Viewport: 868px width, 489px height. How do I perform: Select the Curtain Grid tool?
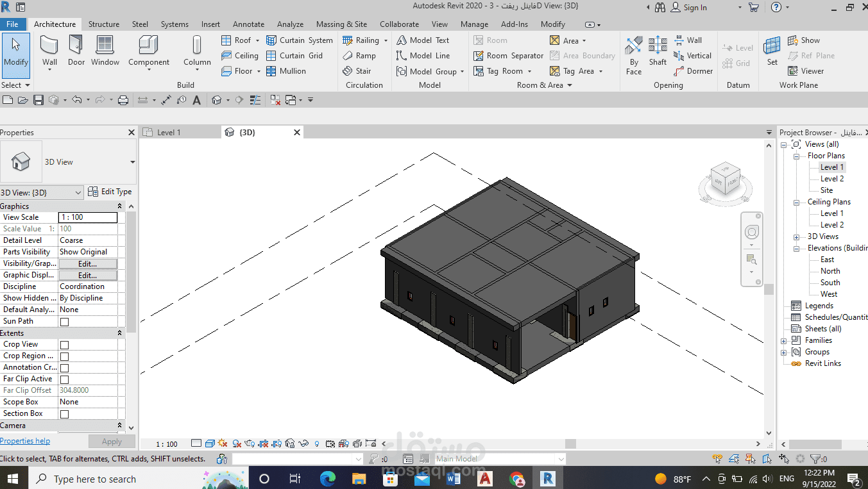click(x=294, y=56)
